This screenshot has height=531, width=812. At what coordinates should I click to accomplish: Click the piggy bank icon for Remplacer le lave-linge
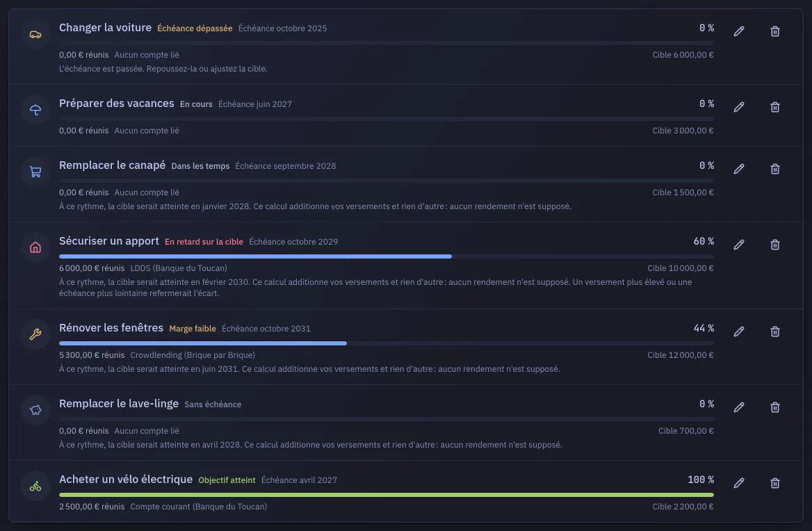point(35,410)
